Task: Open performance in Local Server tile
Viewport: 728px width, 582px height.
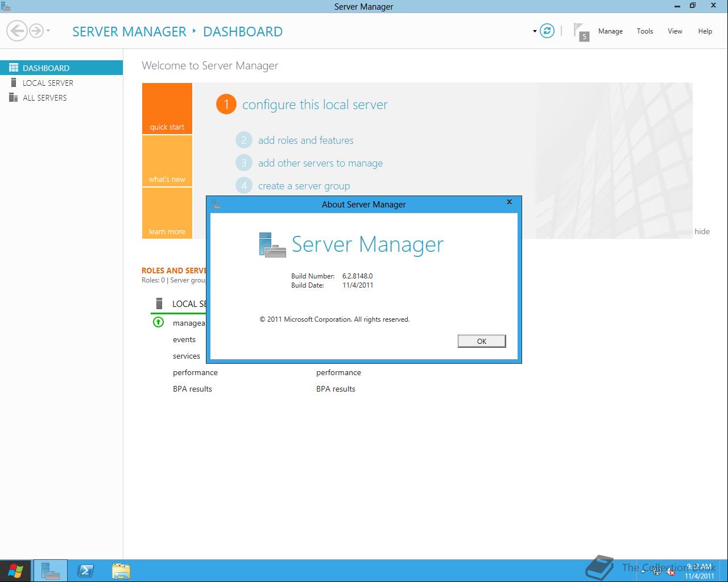Action: click(x=195, y=372)
